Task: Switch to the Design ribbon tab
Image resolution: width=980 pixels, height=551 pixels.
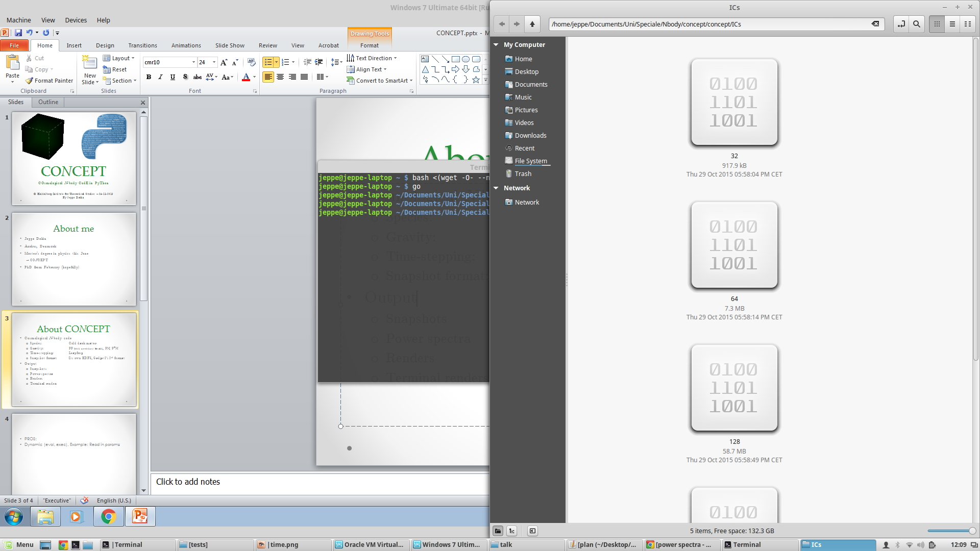Action: (x=105, y=45)
